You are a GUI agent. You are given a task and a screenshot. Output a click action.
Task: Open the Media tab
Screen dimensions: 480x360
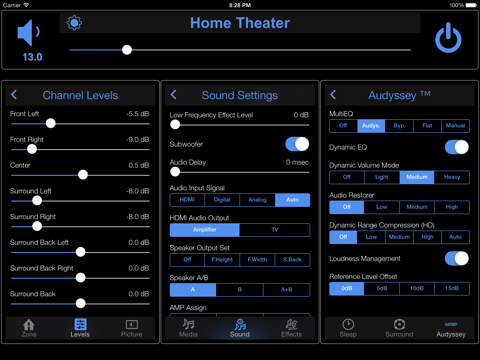[188, 328]
